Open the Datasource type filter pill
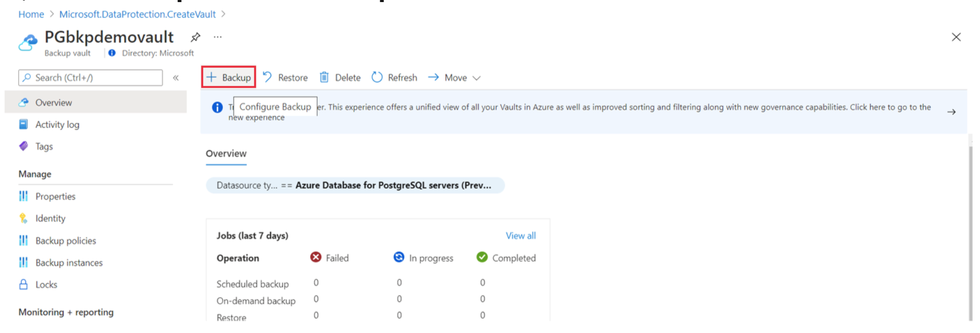The width and height of the screenshot is (980, 333). coord(355,185)
